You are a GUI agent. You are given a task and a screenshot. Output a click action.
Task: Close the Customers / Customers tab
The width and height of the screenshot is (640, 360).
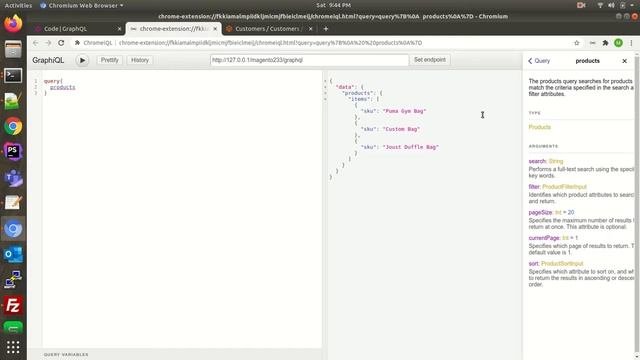point(311,29)
